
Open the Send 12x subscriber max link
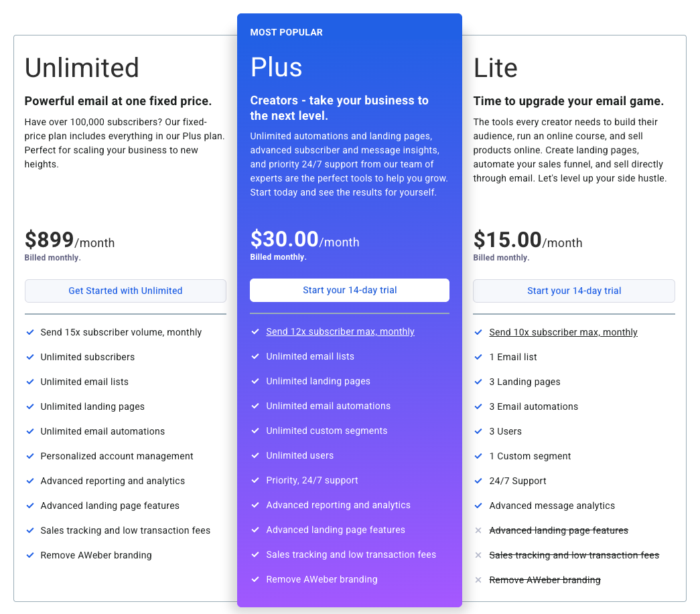(340, 331)
